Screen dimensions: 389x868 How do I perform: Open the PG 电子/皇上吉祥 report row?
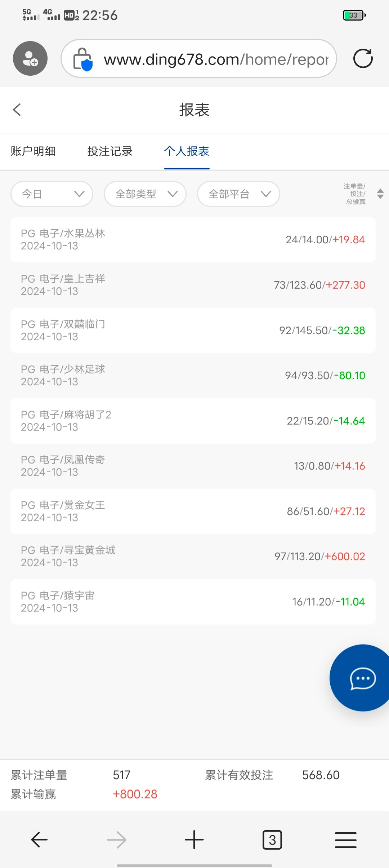pyautogui.click(x=193, y=285)
